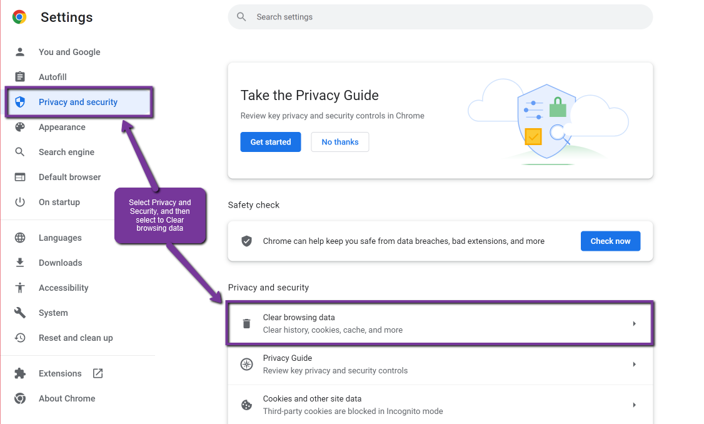The image size is (704, 424).
Task: Open You and Google settings section
Action: pos(70,52)
